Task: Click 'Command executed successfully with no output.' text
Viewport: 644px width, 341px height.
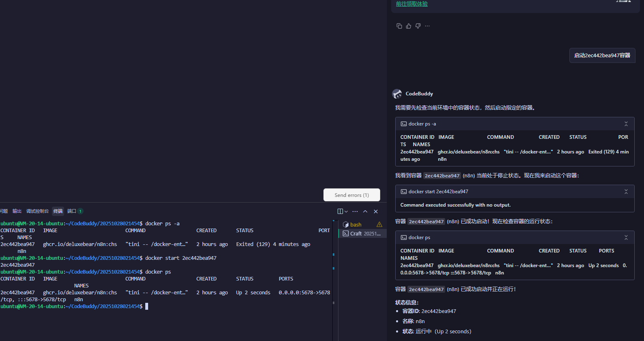Action: (455, 205)
